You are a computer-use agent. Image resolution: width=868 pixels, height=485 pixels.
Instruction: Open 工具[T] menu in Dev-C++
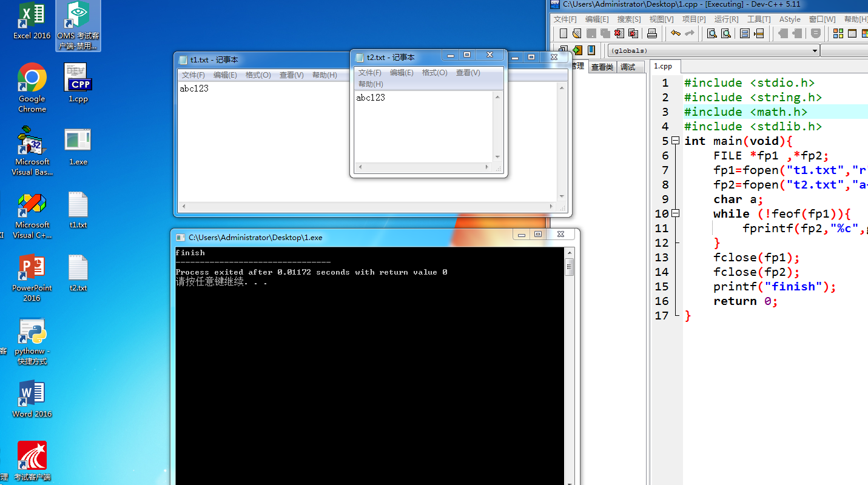point(759,19)
